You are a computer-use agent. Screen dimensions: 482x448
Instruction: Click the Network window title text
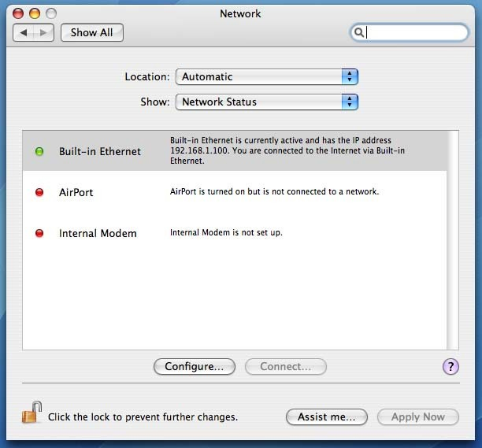[240, 13]
